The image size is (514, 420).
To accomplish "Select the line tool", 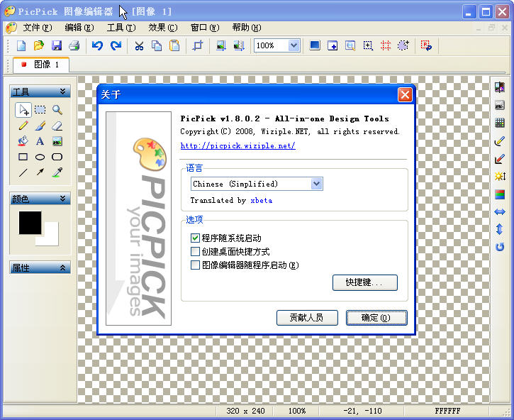I will coord(23,172).
